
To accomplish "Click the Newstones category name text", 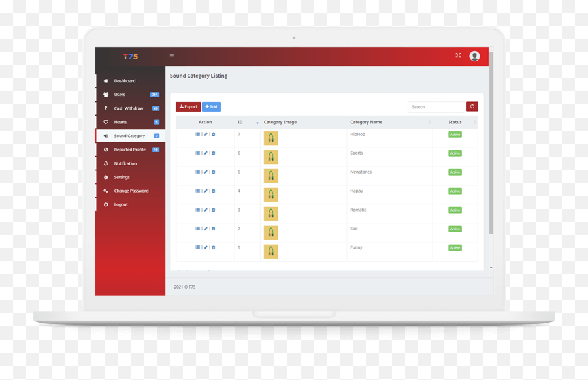I will tap(361, 172).
